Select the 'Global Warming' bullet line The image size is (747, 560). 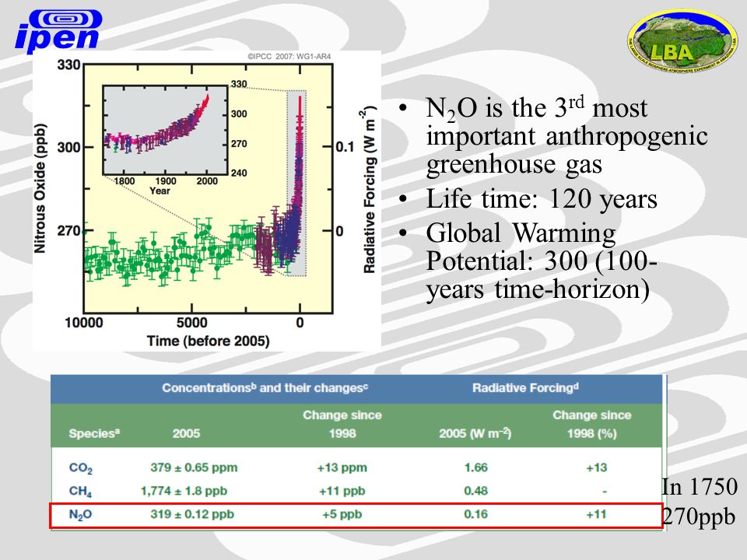click(521, 233)
